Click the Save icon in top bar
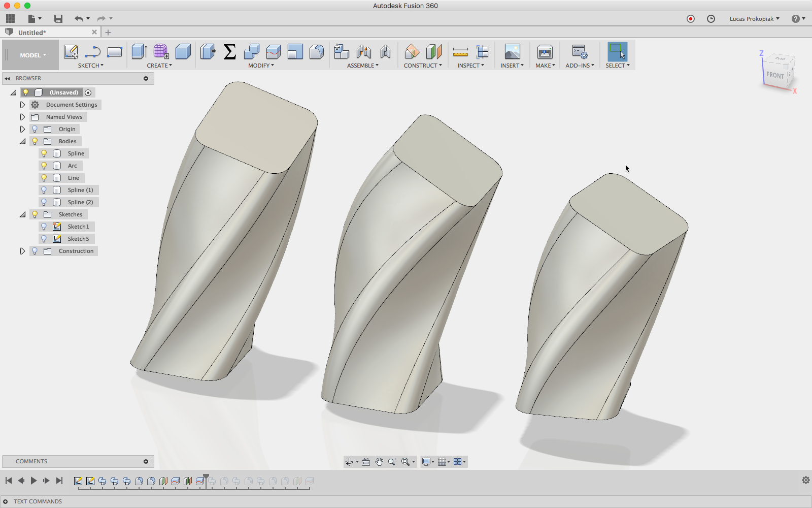 58,19
